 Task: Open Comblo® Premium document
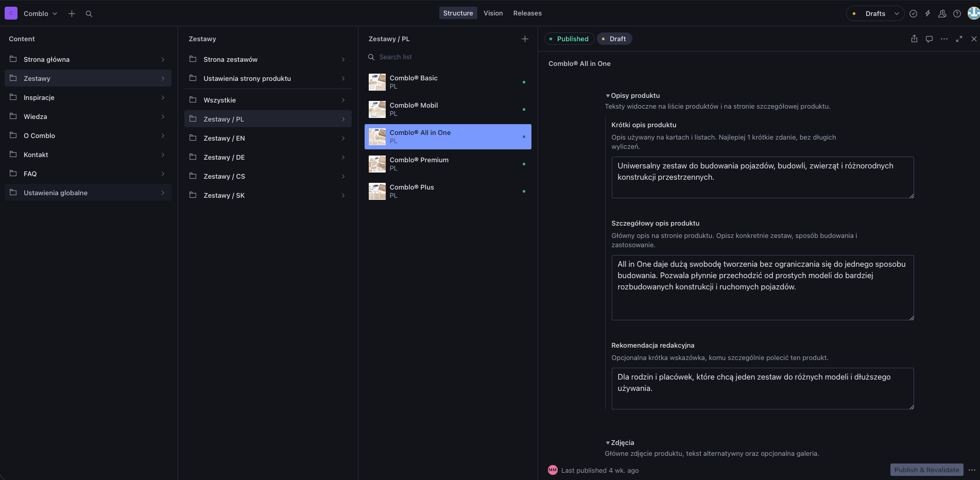(448, 164)
